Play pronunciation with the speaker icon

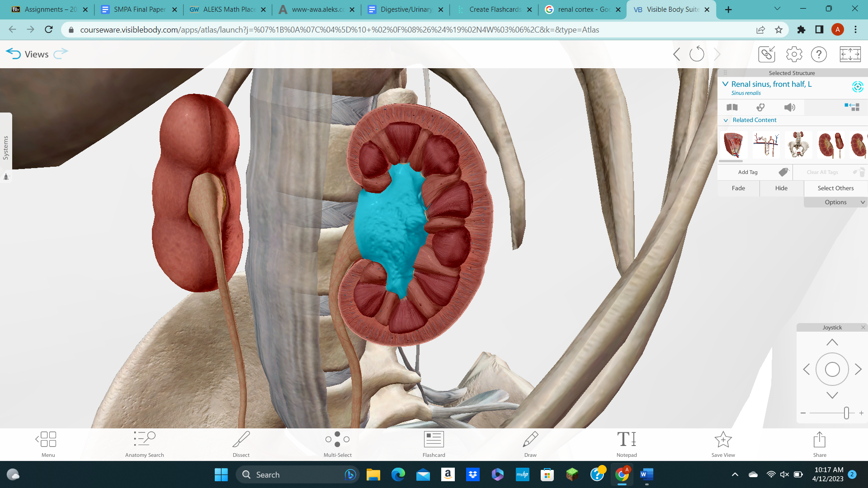click(x=790, y=107)
